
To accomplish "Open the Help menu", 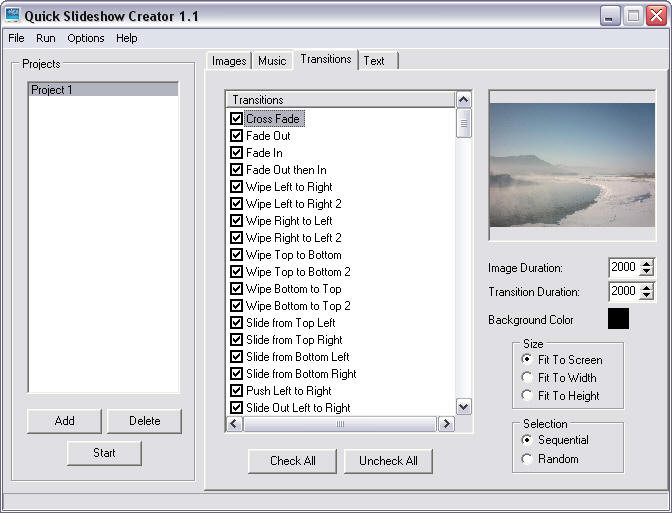I will pyautogui.click(x=126, y=38).
